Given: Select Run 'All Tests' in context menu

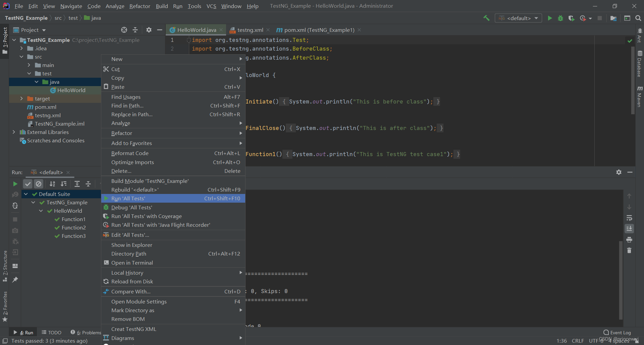Looking at the screenshot, I should 173,198.
